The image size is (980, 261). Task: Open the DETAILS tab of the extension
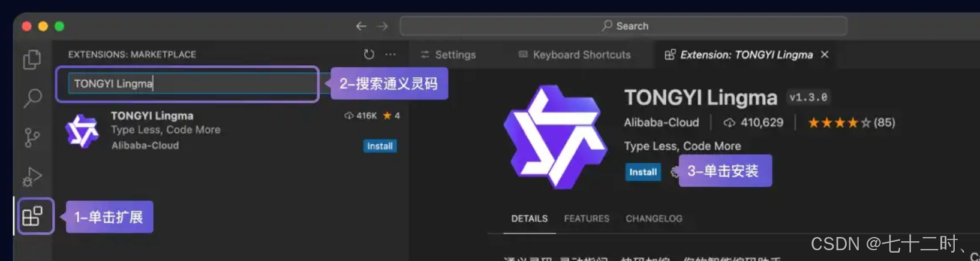coord(530,219)
